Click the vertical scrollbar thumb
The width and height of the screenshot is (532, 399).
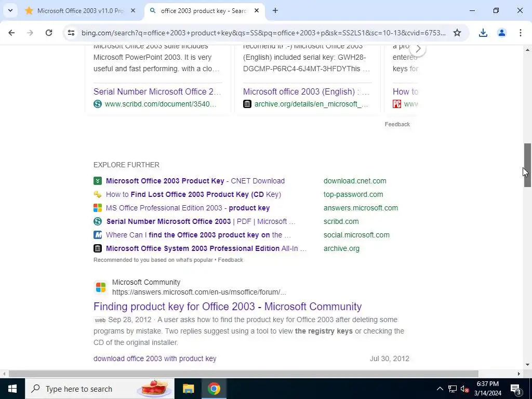point(527,165)
